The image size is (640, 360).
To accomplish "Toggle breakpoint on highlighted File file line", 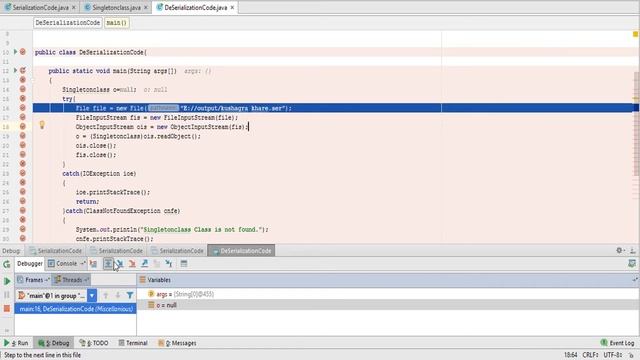I will [x=23, y=108].
